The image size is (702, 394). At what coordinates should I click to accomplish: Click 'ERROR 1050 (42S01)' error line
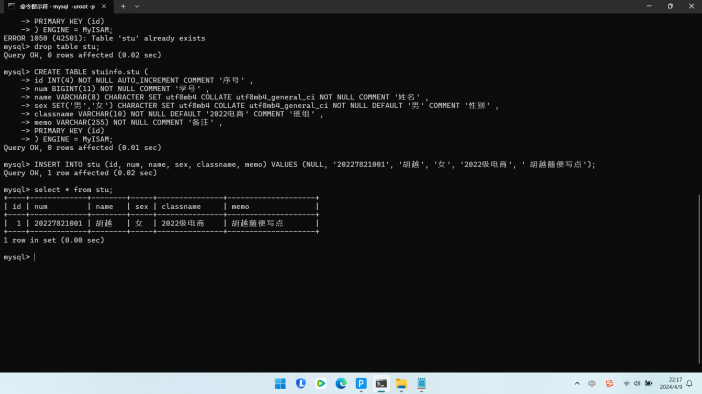click(104, 38)
